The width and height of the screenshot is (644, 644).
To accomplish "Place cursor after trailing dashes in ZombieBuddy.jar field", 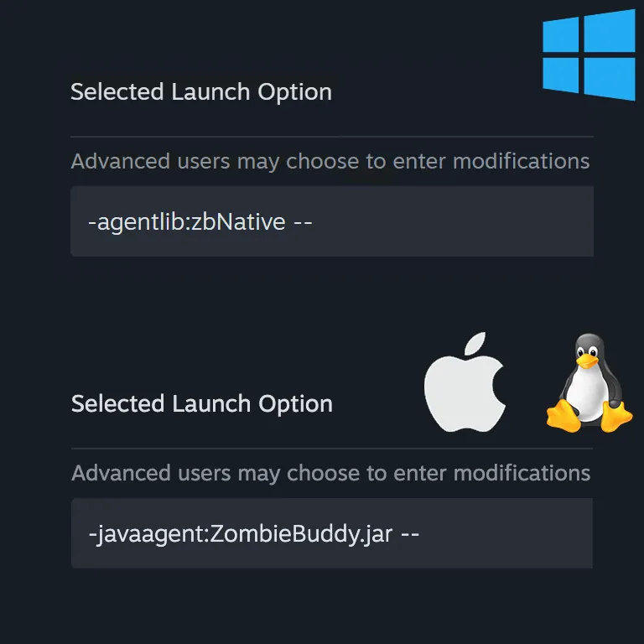I will point(421,533).
